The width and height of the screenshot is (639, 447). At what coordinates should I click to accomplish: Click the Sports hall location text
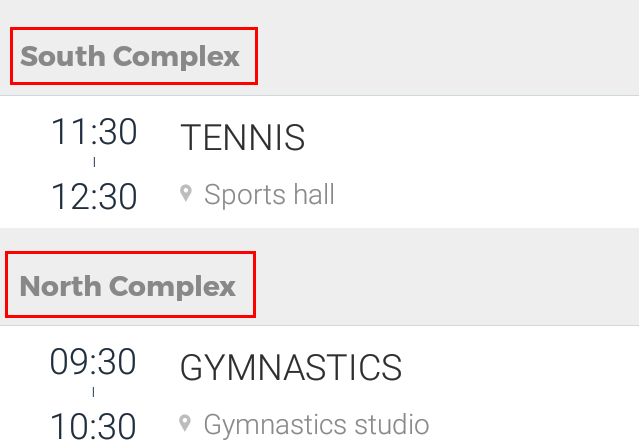click(x=269, y=194)
